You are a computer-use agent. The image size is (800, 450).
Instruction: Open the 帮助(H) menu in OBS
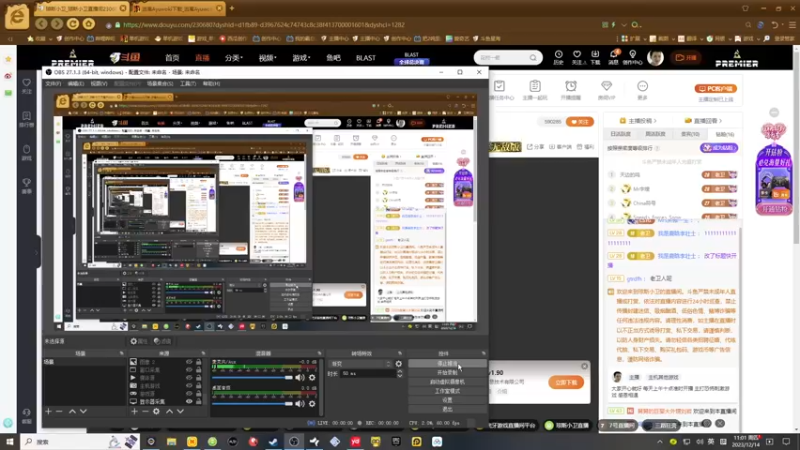pyautogui.click(x=211, y=84)
